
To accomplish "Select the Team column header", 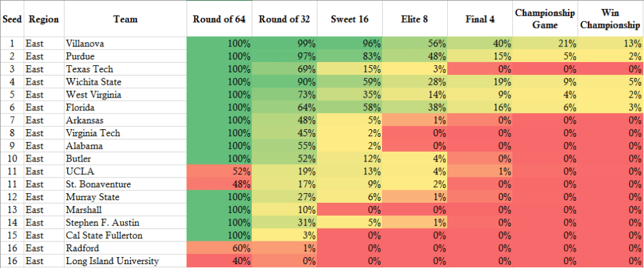I will [x=125, y=19].
